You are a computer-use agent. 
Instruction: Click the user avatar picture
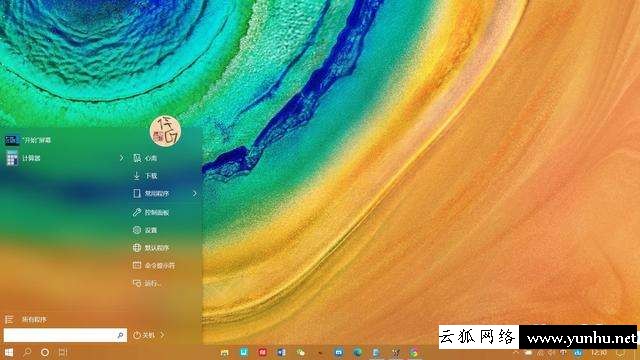point(165,131)
